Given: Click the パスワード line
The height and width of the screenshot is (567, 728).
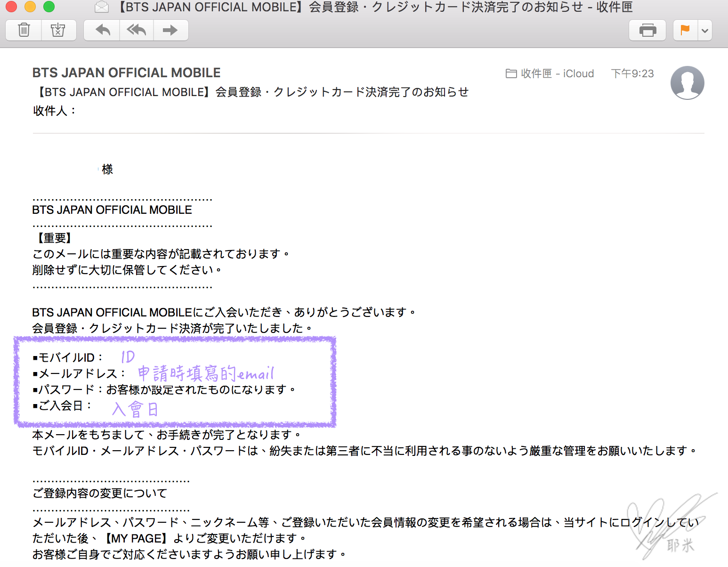Looking at the screenshot, I should pyautogui.click(x=164, y=389).
